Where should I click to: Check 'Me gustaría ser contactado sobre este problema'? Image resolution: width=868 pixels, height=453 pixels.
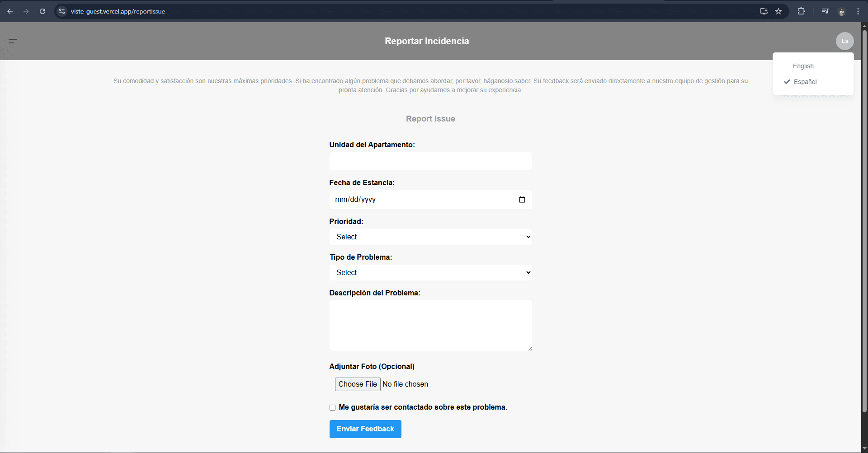tap(332, 407)
